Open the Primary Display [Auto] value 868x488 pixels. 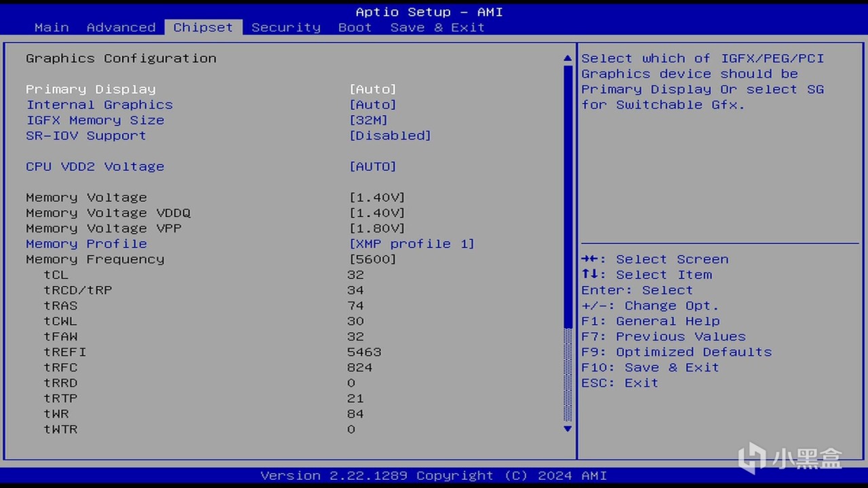pyautogui.click(x=372, y=89)
